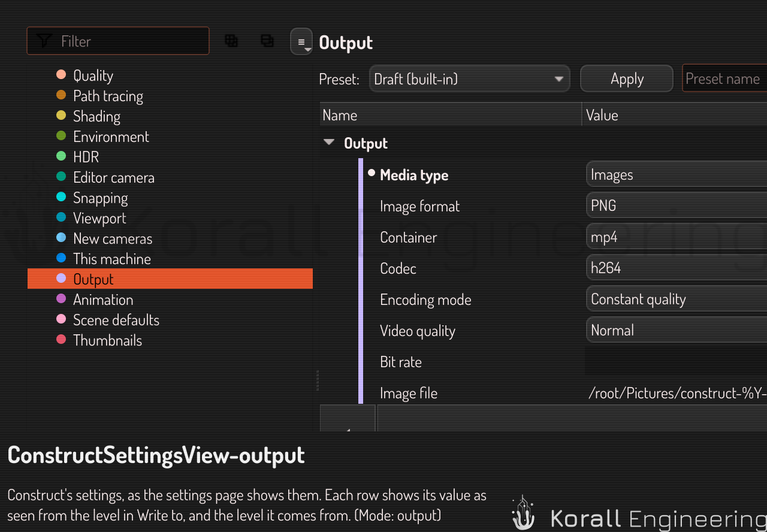The height and width of the screenshot is (532, 767).
Task: Open the Snapping settings page
Action: point(170,198)
